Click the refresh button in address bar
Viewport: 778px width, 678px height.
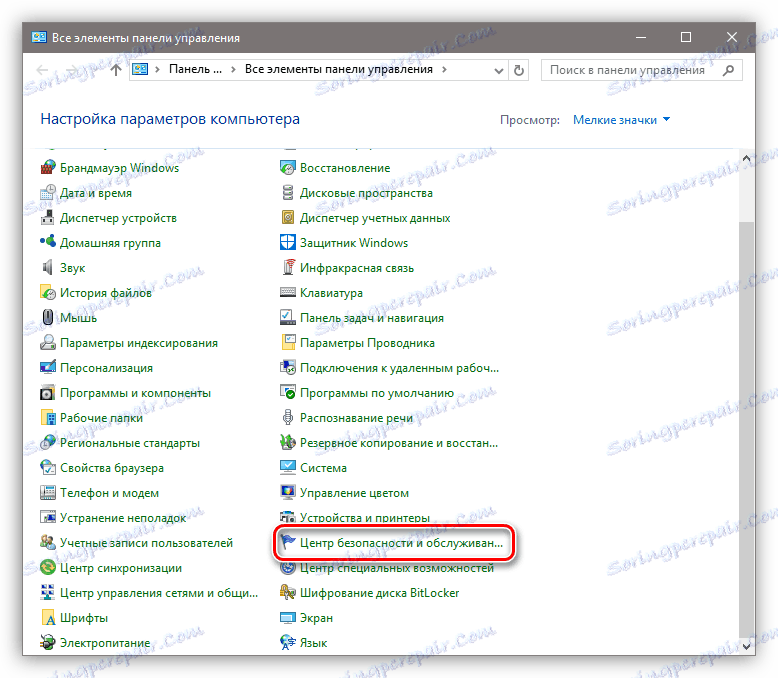[x=519, y=70]
